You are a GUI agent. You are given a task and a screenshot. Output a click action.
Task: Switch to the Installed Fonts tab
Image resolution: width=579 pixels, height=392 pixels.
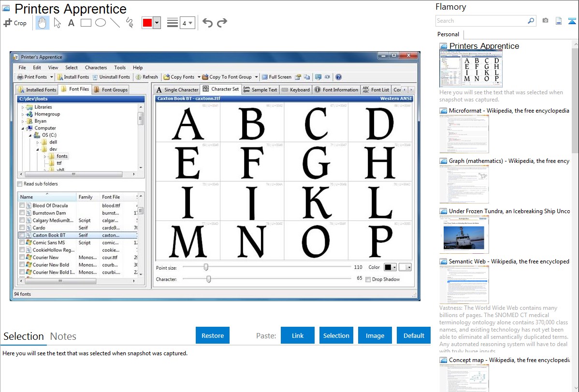pyautogui.click(x=37, y=89)
